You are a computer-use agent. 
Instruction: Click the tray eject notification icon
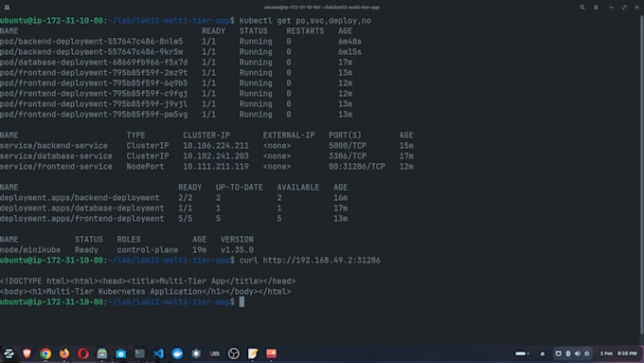pos(542,354)
